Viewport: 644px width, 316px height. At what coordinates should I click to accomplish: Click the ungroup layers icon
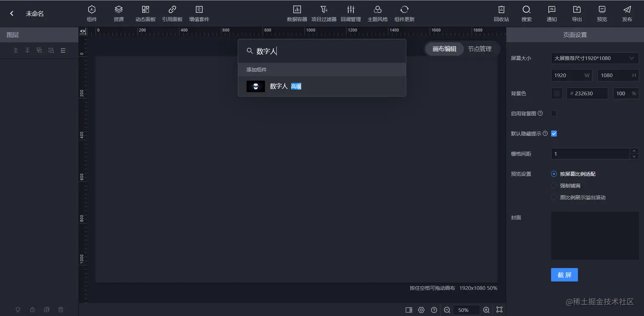point(51,50)
